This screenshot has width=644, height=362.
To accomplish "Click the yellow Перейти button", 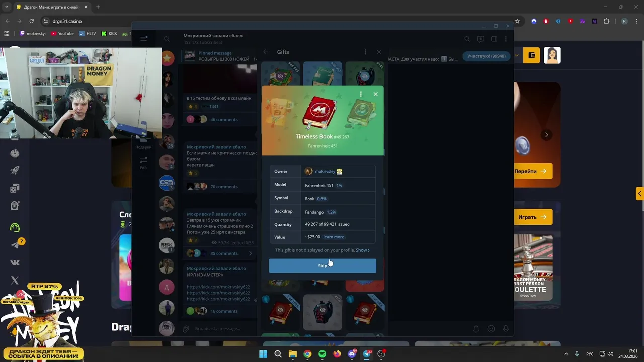I will 533,171.
